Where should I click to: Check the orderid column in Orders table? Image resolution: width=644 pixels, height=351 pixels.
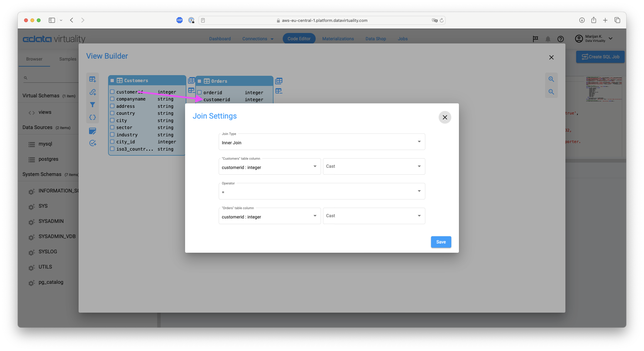(200, 92)
